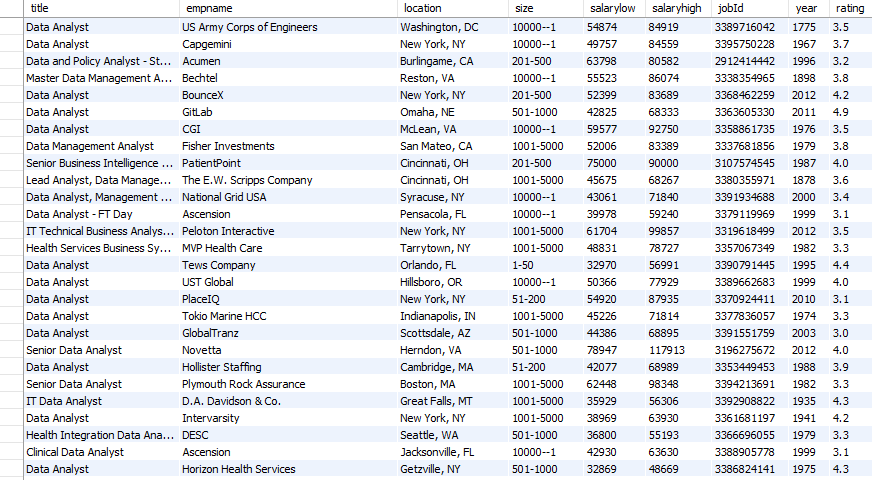This screenshot has height=480, width=872.
Task: Click the CGI employer cell
Action: click(288, 129)
